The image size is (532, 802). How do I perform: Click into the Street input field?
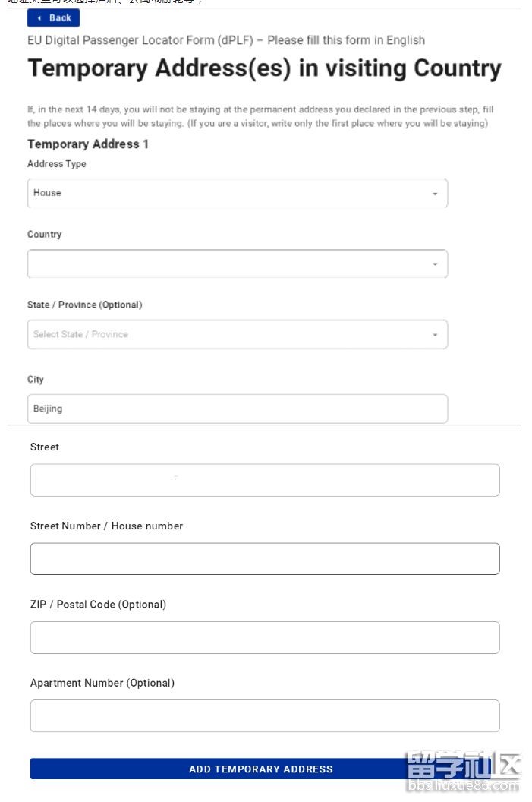click(x=264, y=481)
